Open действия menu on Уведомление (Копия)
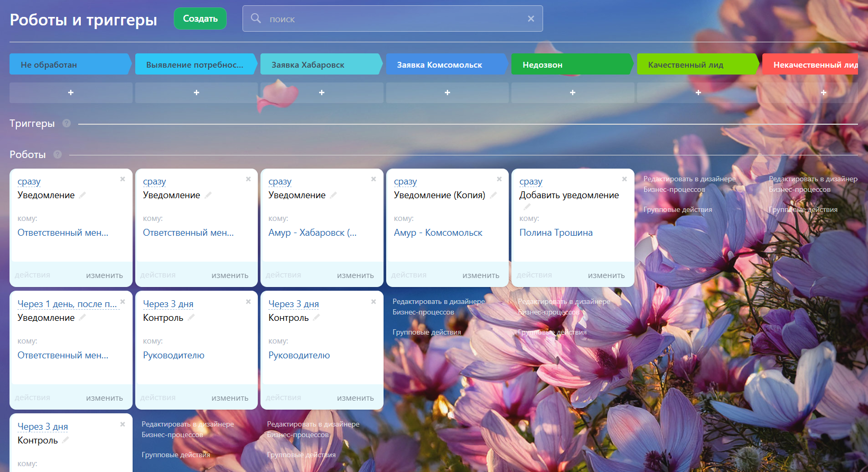 click(x=409, y=275)
